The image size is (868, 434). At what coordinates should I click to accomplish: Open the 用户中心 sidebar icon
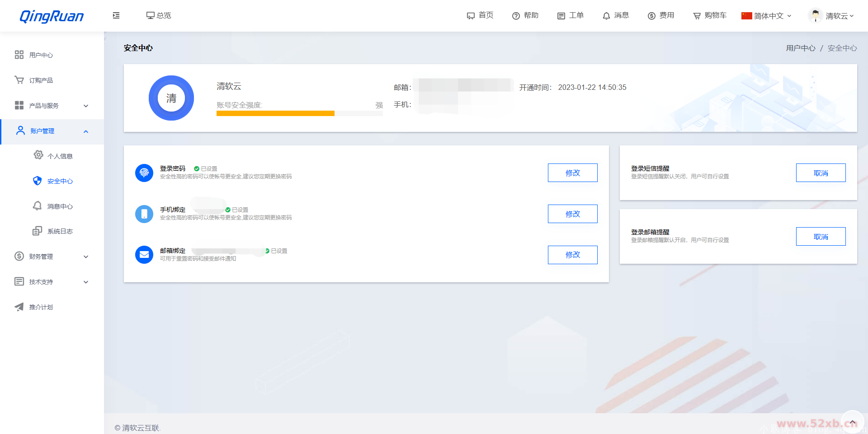[x=19, y=55]
